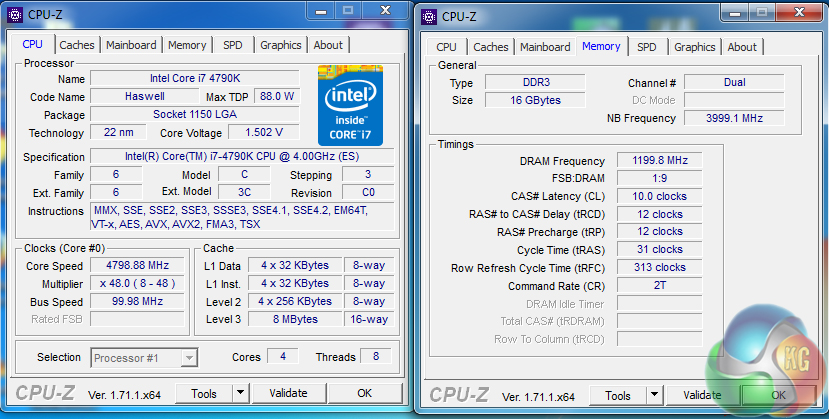The width and height of the screenshot is (829, 419).
Task: Close the left CPU-Z window
Action: [x=385, y=10]
